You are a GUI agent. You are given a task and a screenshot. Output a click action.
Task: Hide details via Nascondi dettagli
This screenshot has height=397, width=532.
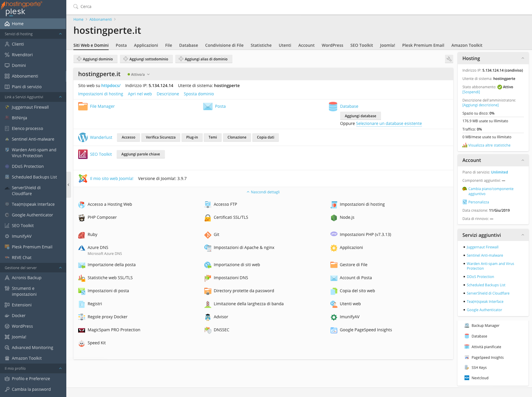tap(263, 192)
